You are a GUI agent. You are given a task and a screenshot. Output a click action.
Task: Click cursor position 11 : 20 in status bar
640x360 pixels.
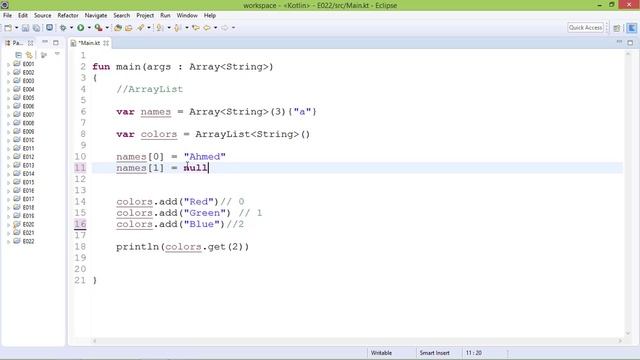(x=473, y=353)
